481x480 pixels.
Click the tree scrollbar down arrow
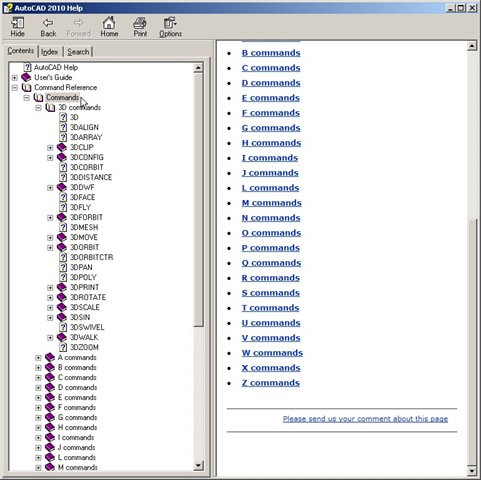point(198,465)
